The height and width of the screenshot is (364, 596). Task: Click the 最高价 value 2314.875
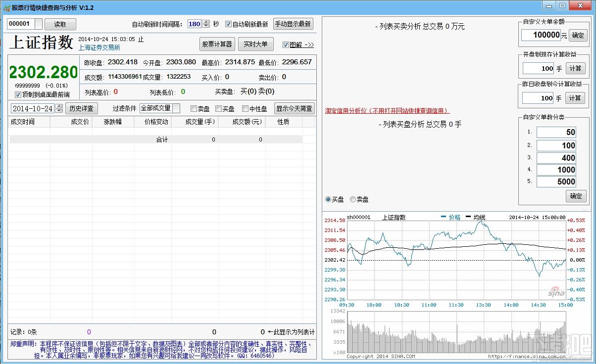(240, 62)
